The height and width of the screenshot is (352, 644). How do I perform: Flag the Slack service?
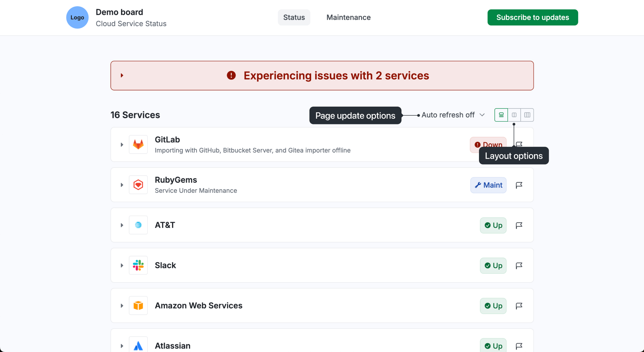coord(519,266)
